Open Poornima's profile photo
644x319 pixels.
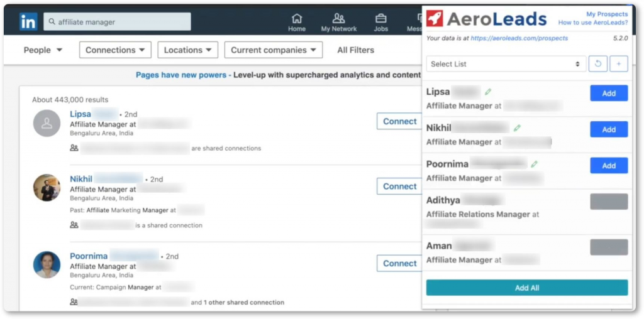coord(47,265)
